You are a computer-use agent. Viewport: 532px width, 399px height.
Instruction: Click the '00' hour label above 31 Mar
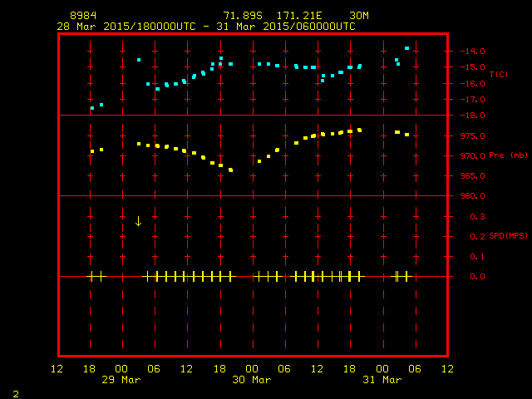pos(382,369)
